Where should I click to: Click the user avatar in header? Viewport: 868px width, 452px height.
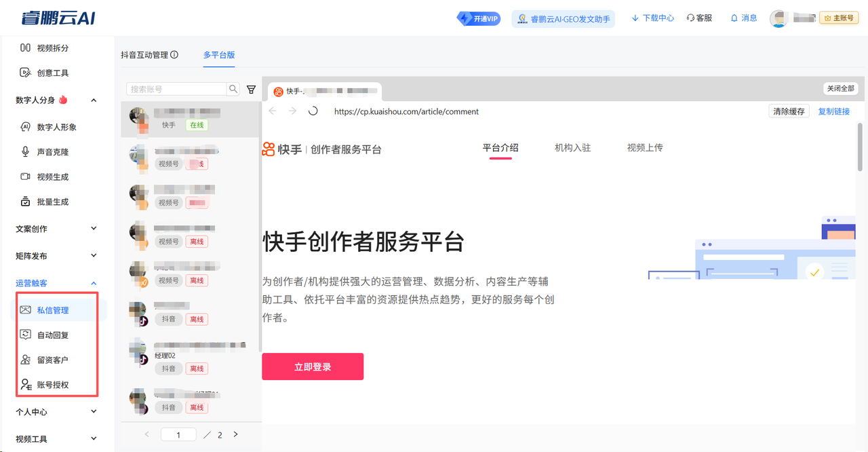[x=778, y=18]
